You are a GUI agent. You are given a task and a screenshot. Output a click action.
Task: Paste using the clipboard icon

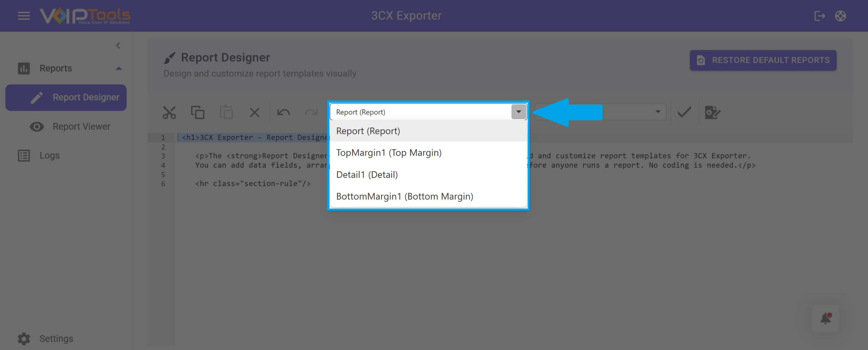(x=226, y=112)
